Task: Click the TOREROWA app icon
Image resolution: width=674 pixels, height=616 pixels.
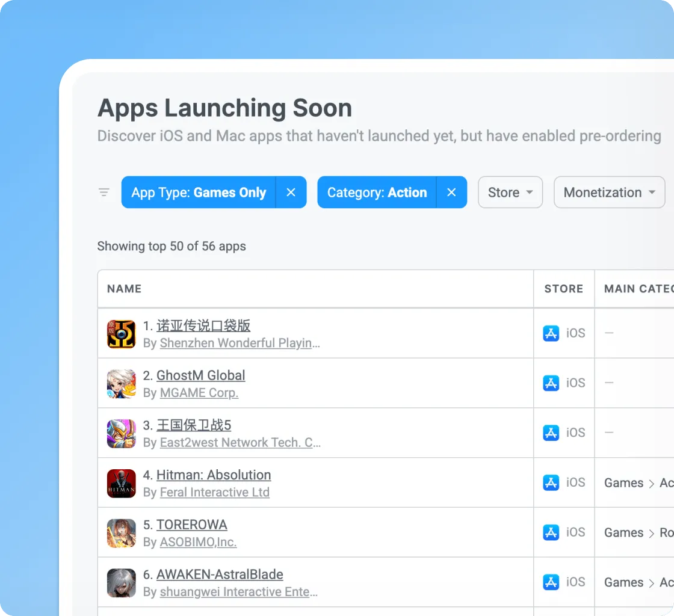Action: coord(121,533)
